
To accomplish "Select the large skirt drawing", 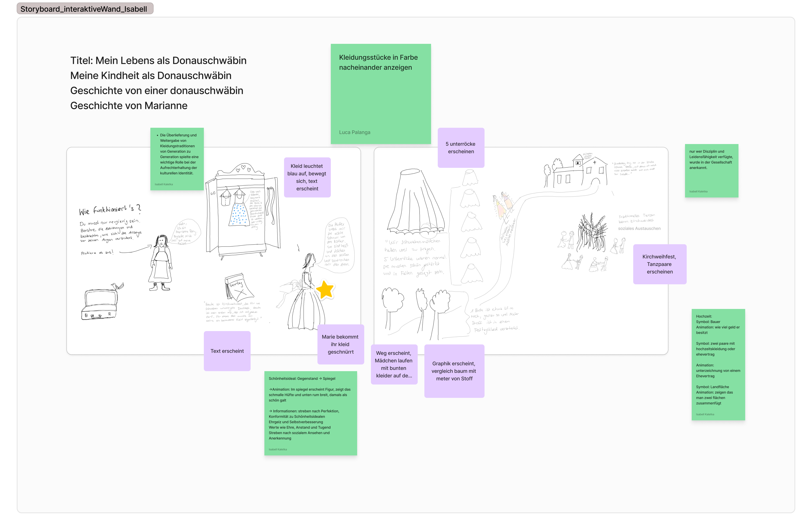I will [x=416, y=202].
